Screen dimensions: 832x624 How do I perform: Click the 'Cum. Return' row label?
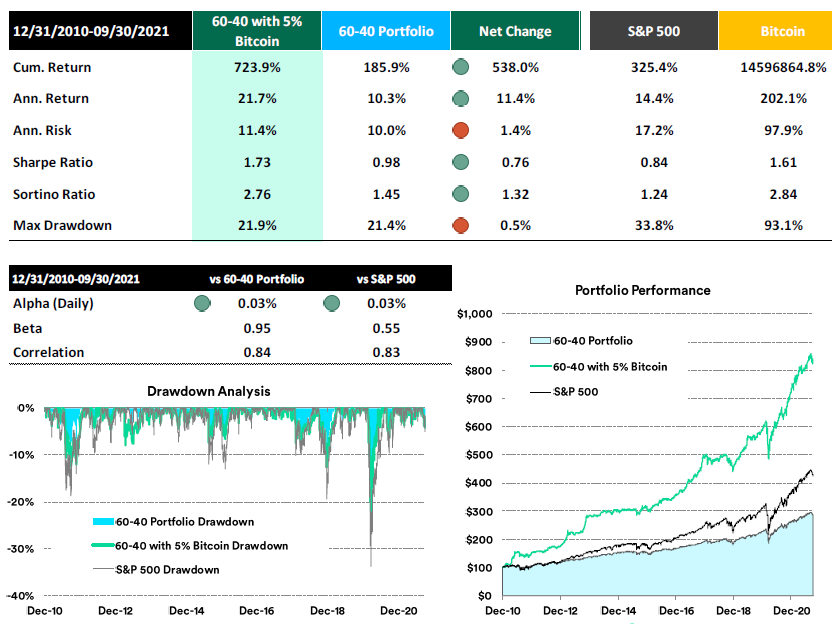pyautogui.click(x=52, y=67)
